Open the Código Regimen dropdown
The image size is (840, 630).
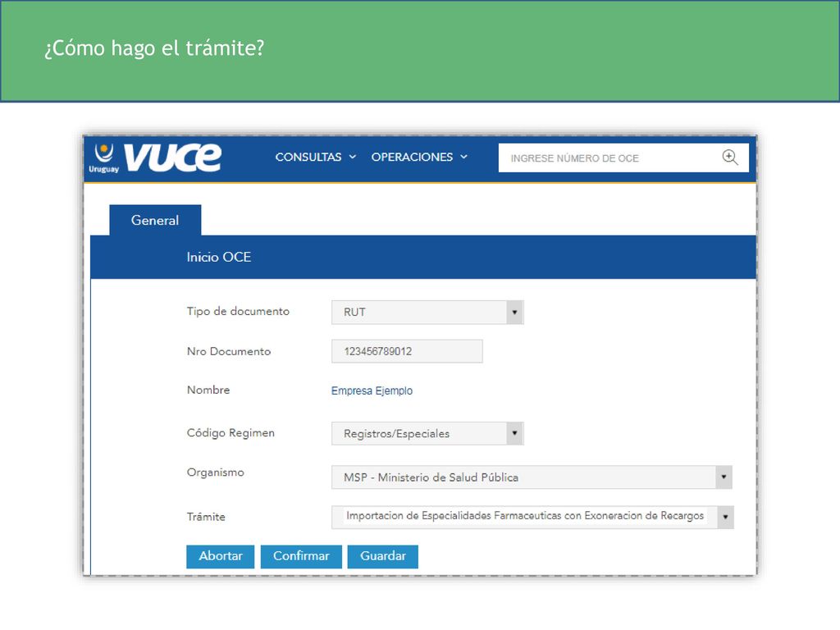[427, 434]
